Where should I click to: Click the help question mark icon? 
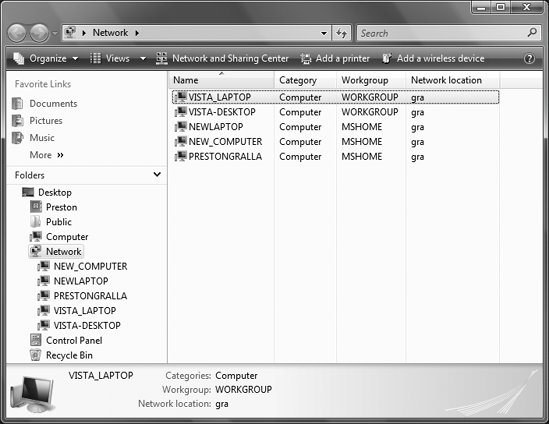(529, 58)
